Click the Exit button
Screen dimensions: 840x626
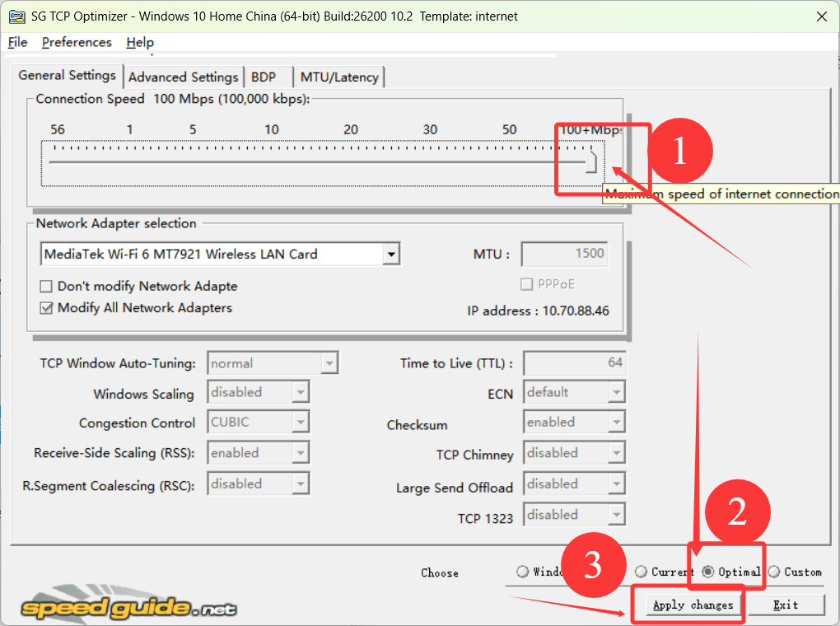coord(786,605)
